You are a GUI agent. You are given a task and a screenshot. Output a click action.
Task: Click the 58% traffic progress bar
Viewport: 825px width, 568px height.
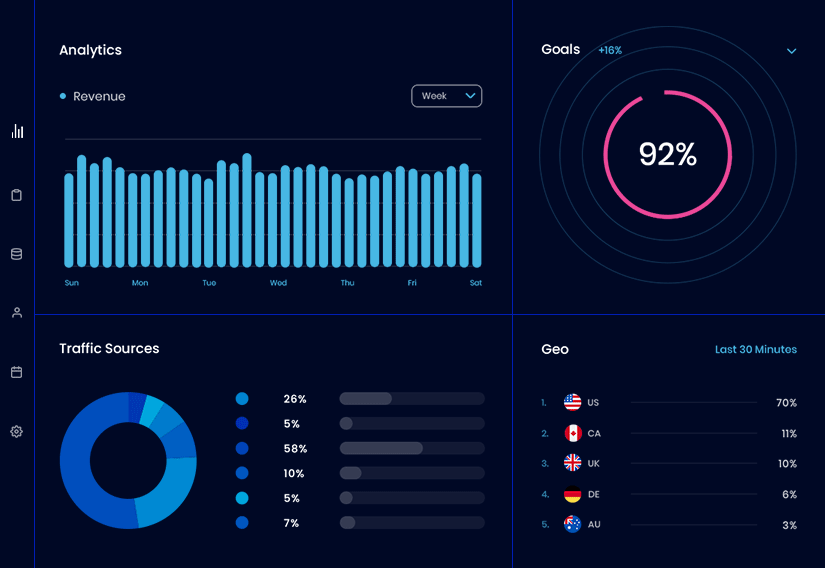411,448
